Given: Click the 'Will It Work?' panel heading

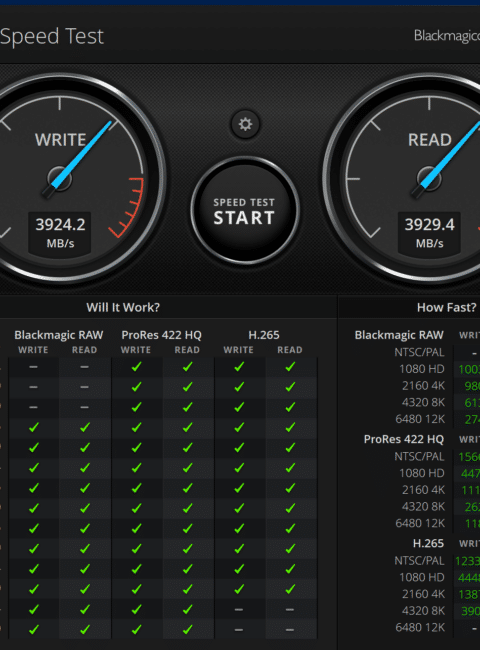Looking at the screenshot, I should (123, 307).
